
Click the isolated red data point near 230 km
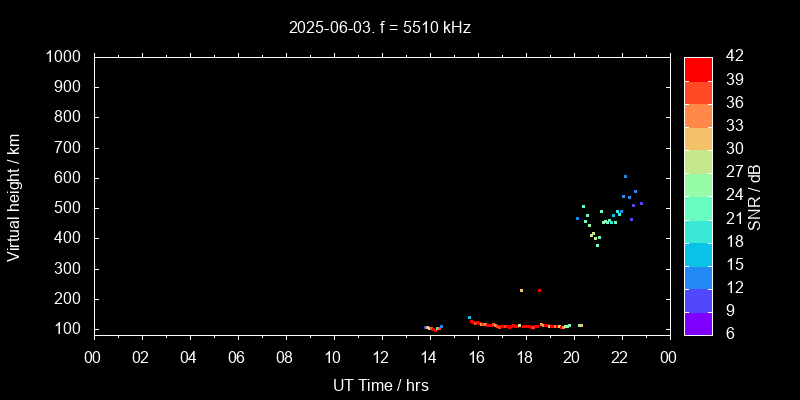pos(539,290)
